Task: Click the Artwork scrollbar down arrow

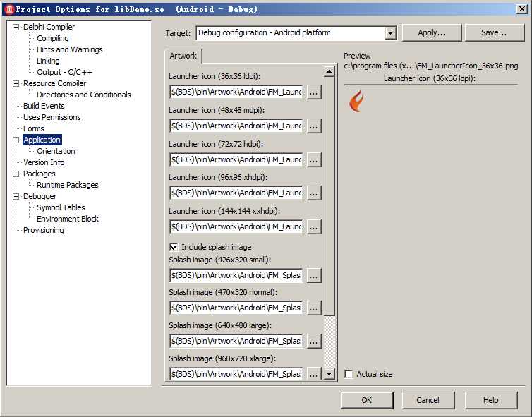Action: pos(329,374)
